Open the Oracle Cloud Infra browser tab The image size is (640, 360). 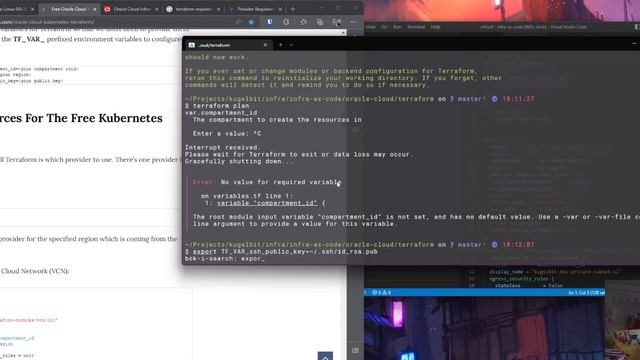pos(131,9)
